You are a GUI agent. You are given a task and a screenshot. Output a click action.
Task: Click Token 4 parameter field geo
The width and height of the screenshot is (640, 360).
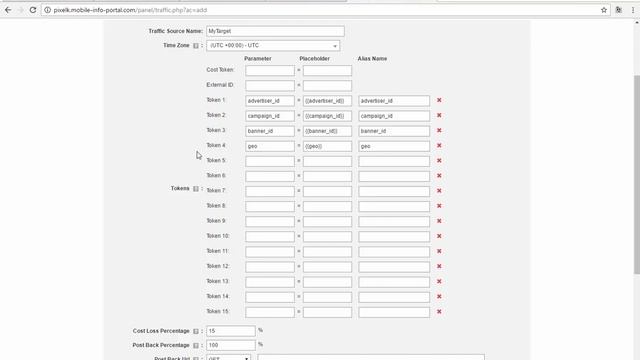[270, 146]
